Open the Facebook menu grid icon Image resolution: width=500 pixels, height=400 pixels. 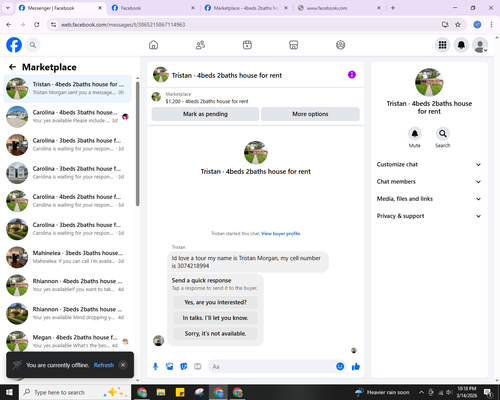click(x=442, y=45)
